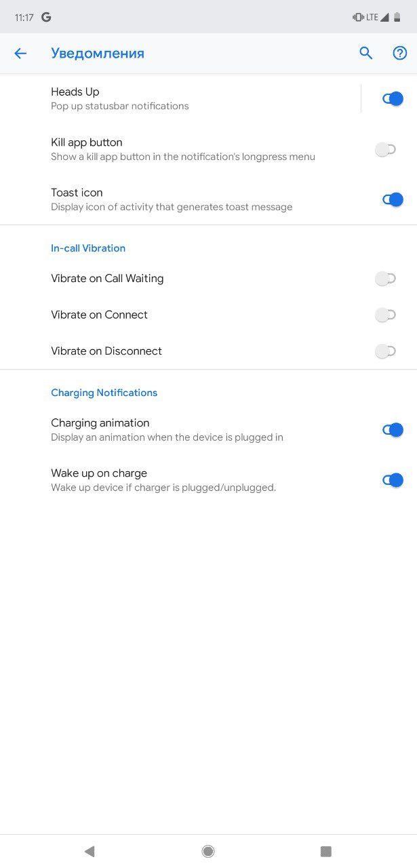Turn off the Heads Up switch
The width and height of the screenshot is (417, 868).
click(393, 99)
